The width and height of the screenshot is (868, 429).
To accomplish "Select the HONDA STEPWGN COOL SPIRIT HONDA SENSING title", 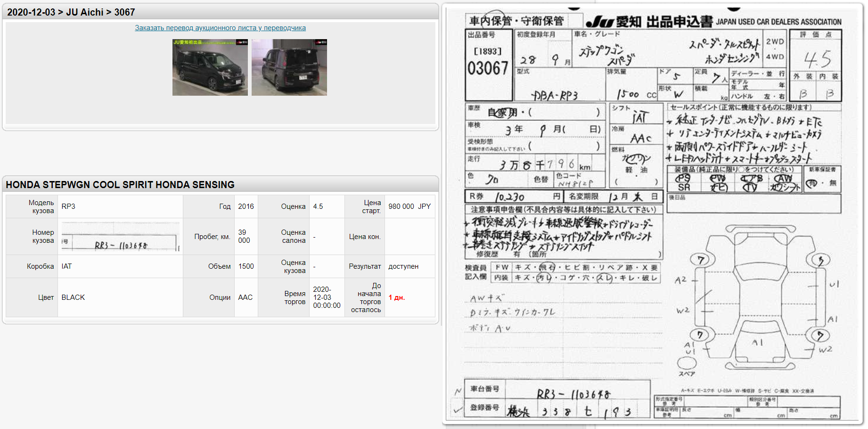I will point(120,185).
